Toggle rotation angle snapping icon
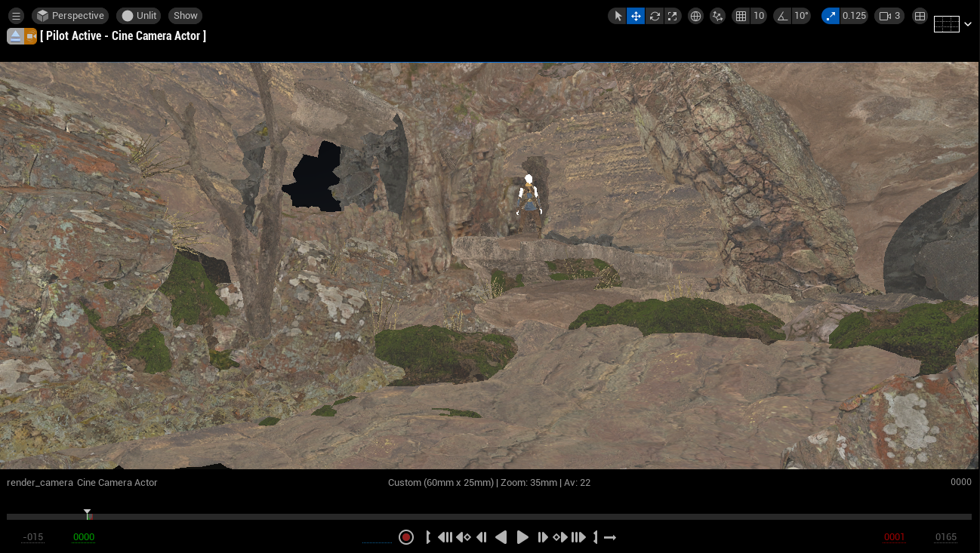 tap(782, 16)
